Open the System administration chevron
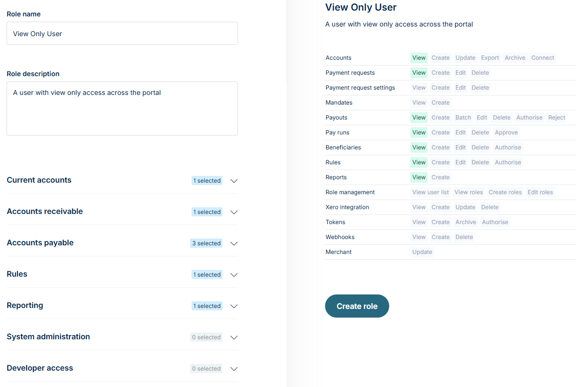Viewport: 588px width, 387px height. 234,337
